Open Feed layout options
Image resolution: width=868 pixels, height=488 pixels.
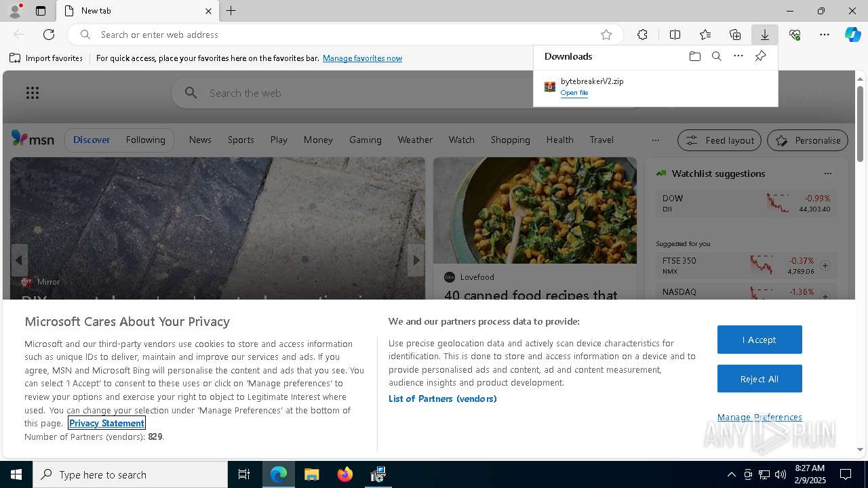click(x=719, y=140)
